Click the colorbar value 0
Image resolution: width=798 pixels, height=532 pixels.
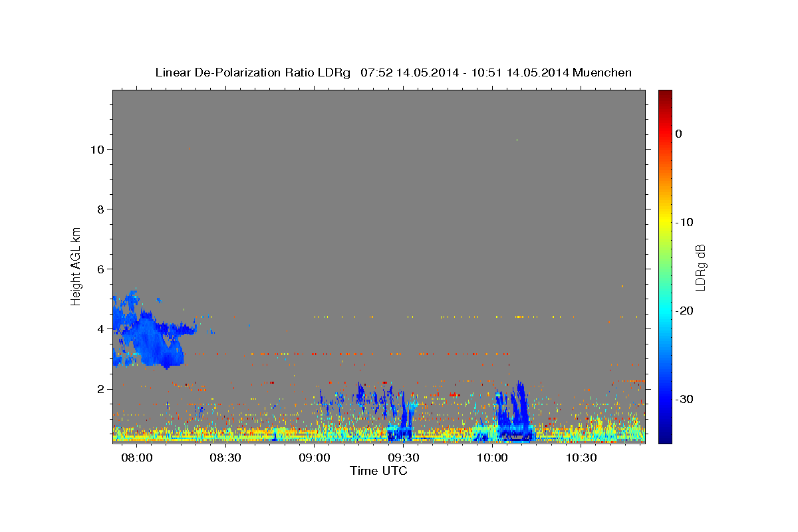(678, 134)
